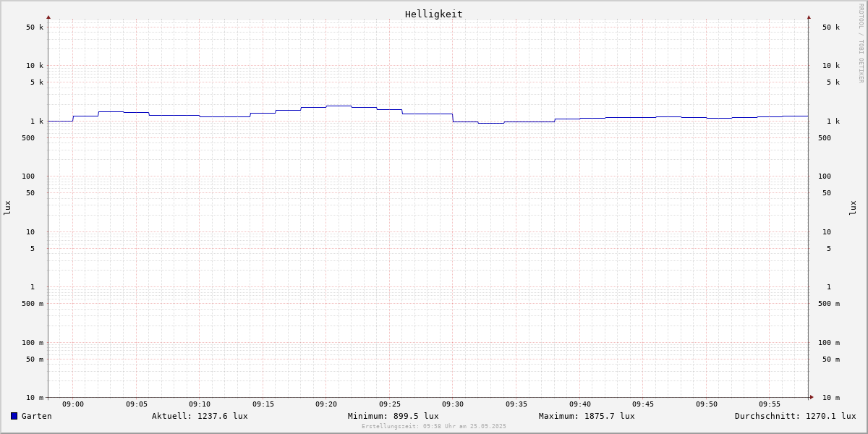The image size is (868, 434).
Task: Click the 09:45 time axis label
Action: tap(643, 404)
